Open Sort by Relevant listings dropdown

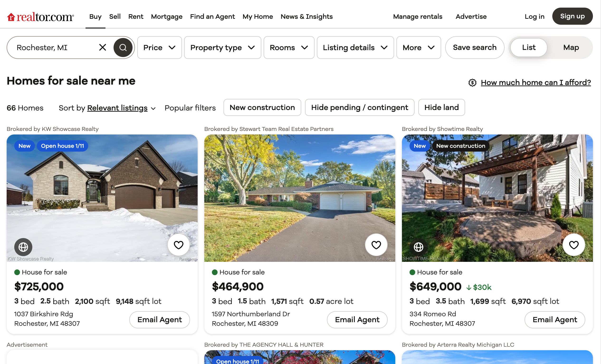[x=121, y=108]
